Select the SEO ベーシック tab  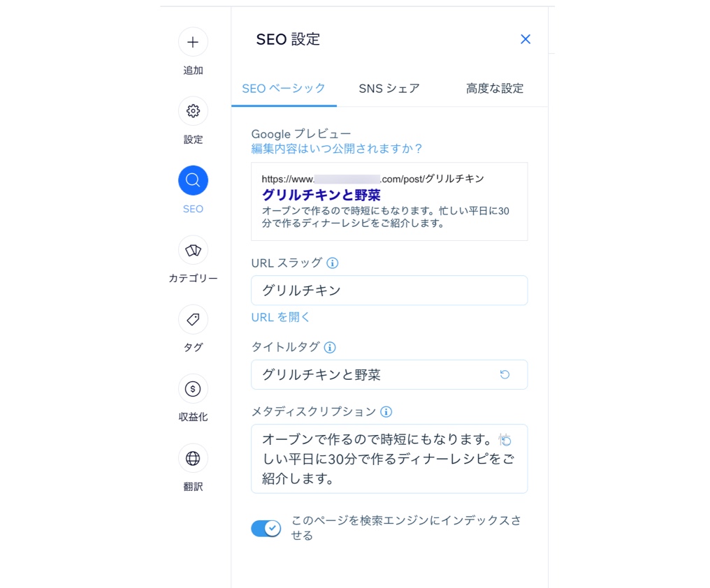(x=284, y=89)
